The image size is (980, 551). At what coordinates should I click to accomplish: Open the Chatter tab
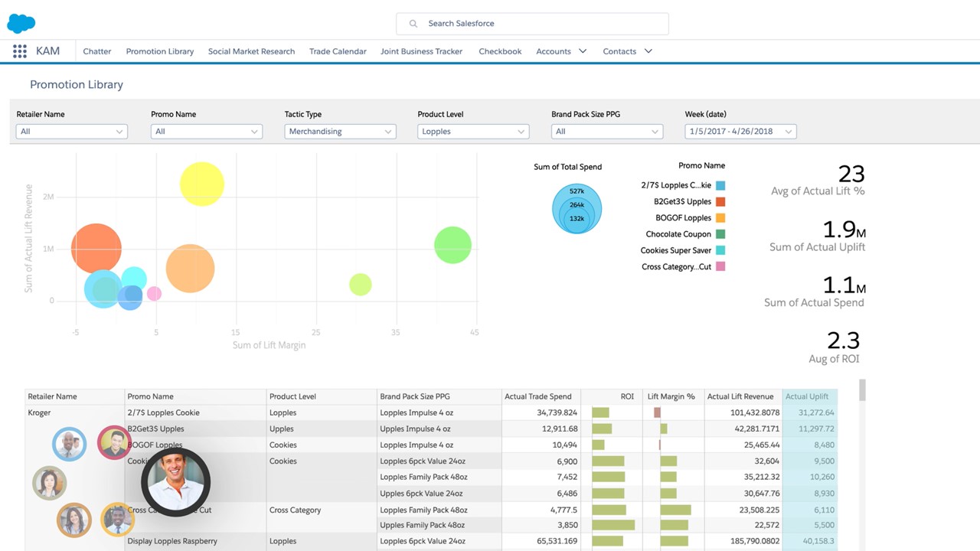point(97,51)
